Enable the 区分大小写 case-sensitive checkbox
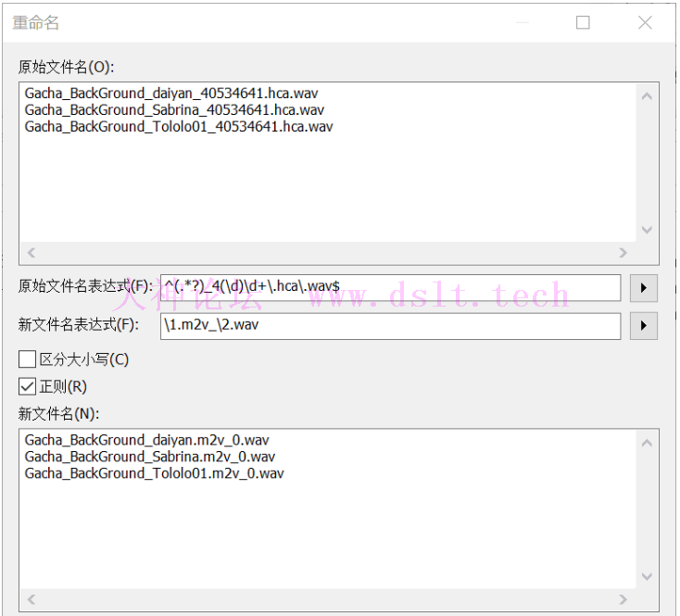 (x=27, y=358)
